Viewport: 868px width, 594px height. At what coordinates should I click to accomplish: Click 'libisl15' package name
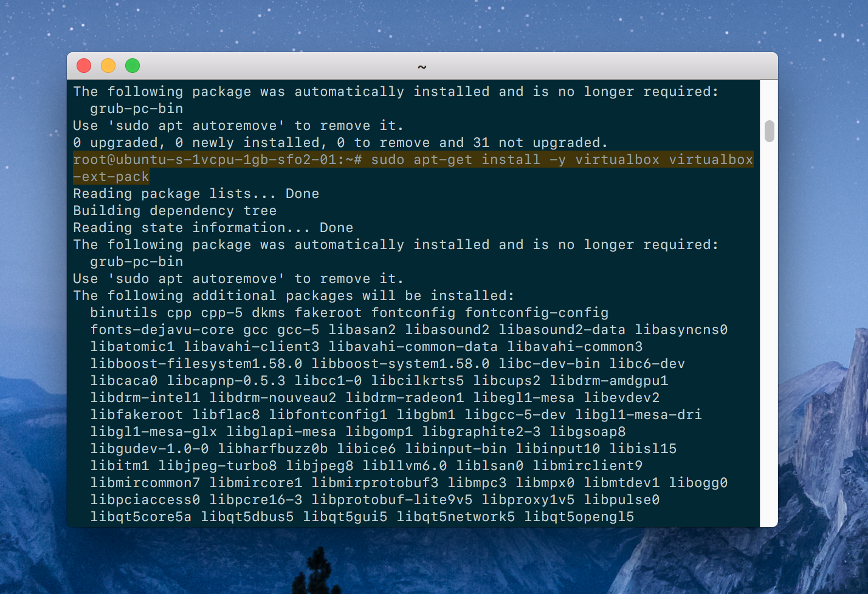click(x=643, y=449)
